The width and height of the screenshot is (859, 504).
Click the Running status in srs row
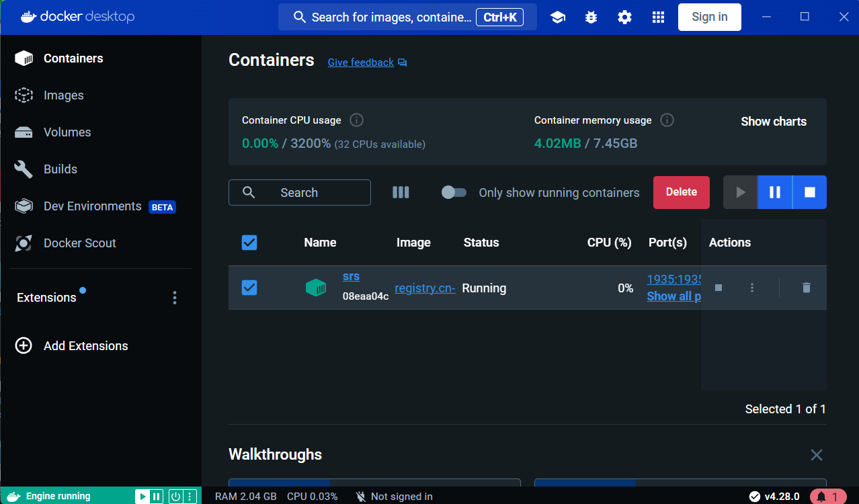tap(484, 288)
